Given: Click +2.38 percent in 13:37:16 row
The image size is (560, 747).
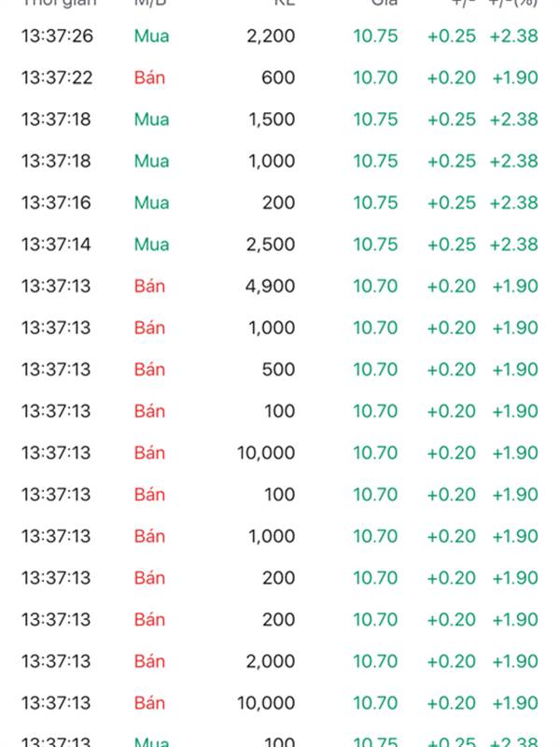Looking at the screenshot, I should pyautogui.click(x=514, y=203).
